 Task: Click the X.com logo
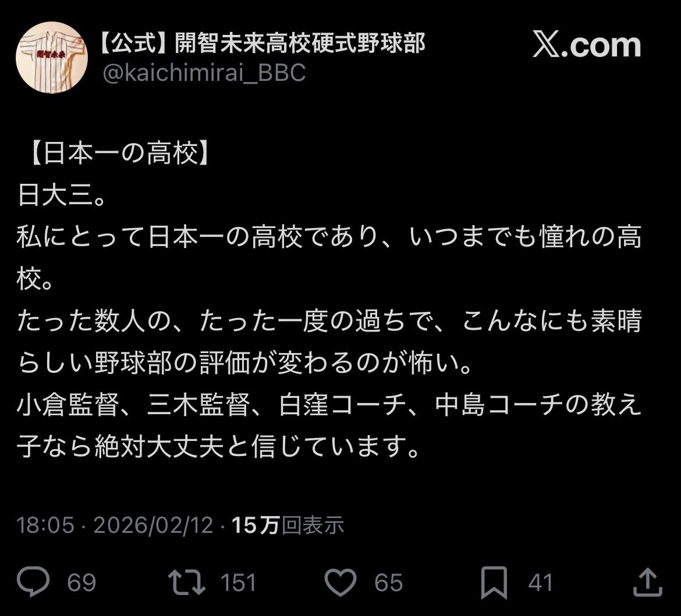pyautogui.click(x=587, y=45)
